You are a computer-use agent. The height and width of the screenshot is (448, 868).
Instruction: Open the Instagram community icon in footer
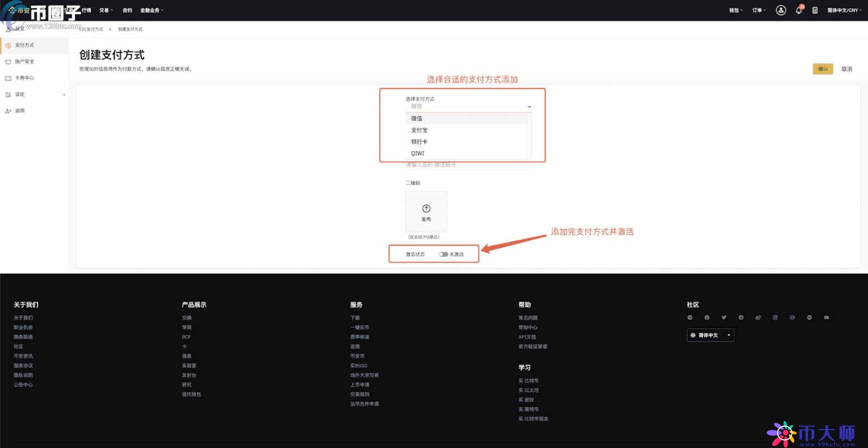[775, 318]
